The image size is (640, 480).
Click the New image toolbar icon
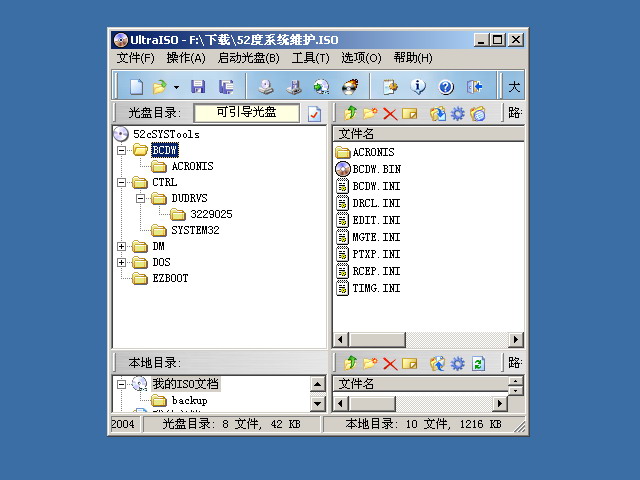click(x=136, y=87)
